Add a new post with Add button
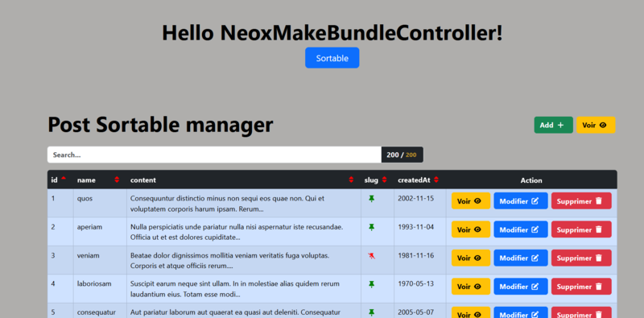Screen dimensions: 644x318 click(553, 125)
